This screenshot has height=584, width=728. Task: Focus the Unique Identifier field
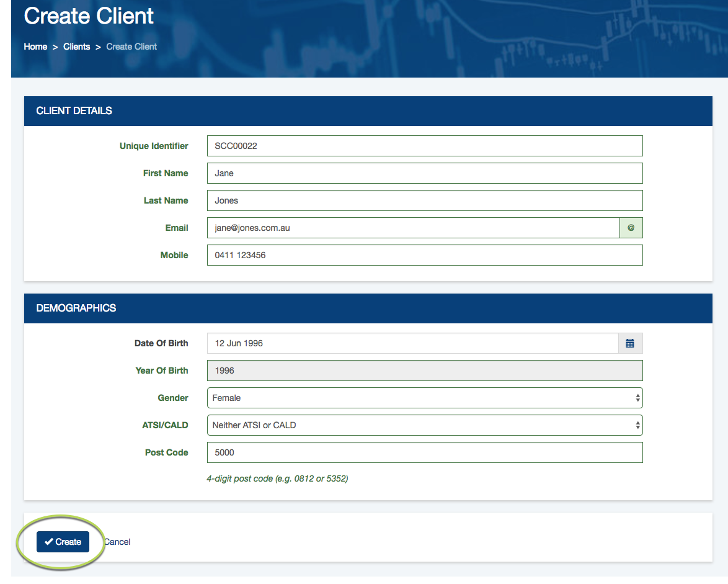click(425, 146)
